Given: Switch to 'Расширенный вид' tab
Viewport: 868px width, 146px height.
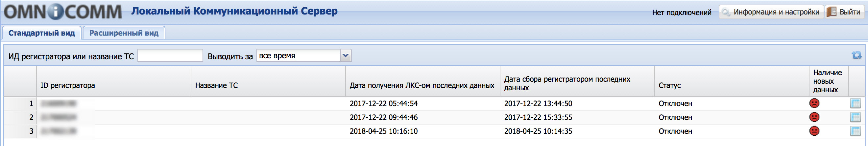Looking at the screenshot, I should 124,33.
